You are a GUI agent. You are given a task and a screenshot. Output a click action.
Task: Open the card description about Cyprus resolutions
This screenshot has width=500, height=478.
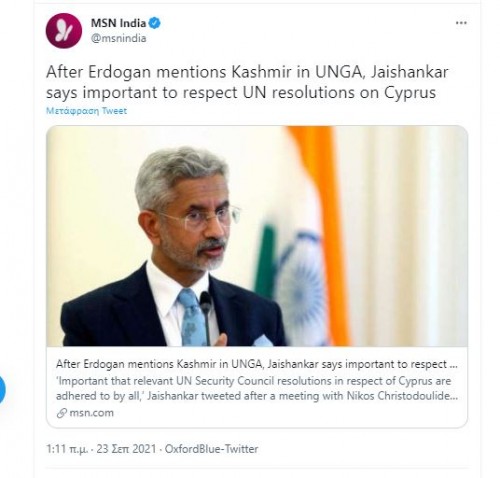[257, 388]
